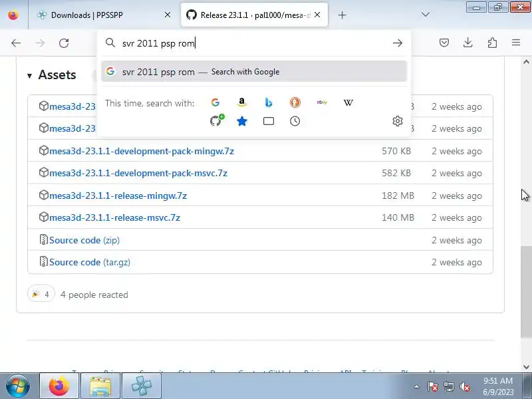Viewport: 532px width, 399px height.
Task: Open Windows Explorer from taskbar
Action: [x=100, y=386]
